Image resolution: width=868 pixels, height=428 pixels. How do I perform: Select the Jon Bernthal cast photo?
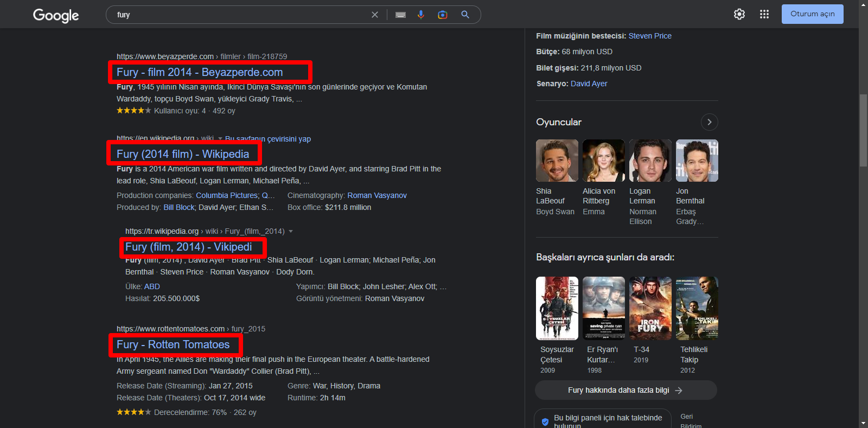tap(697, 161)
